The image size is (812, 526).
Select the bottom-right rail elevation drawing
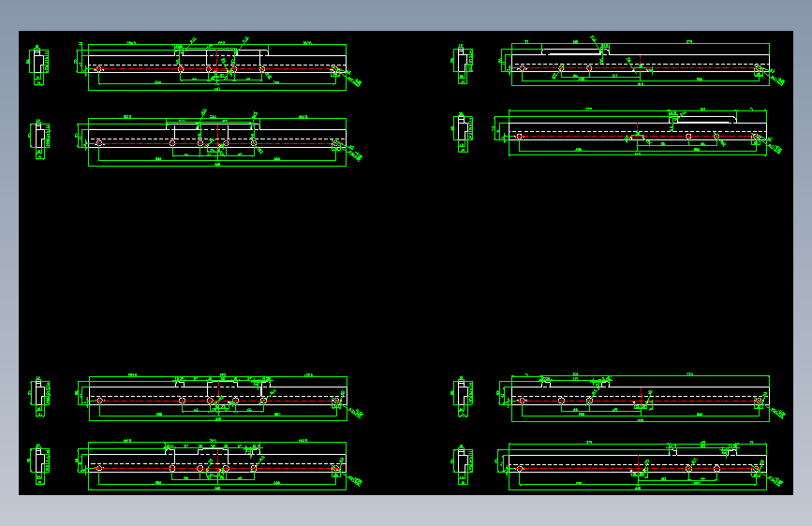639,465
